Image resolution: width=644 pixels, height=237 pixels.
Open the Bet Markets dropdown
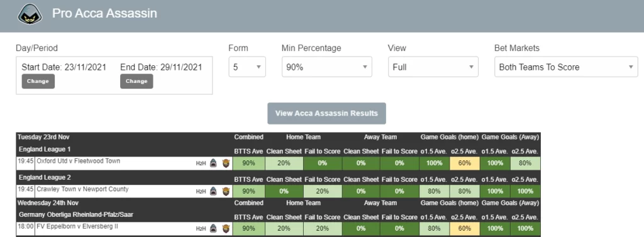[x=567, y=67]
